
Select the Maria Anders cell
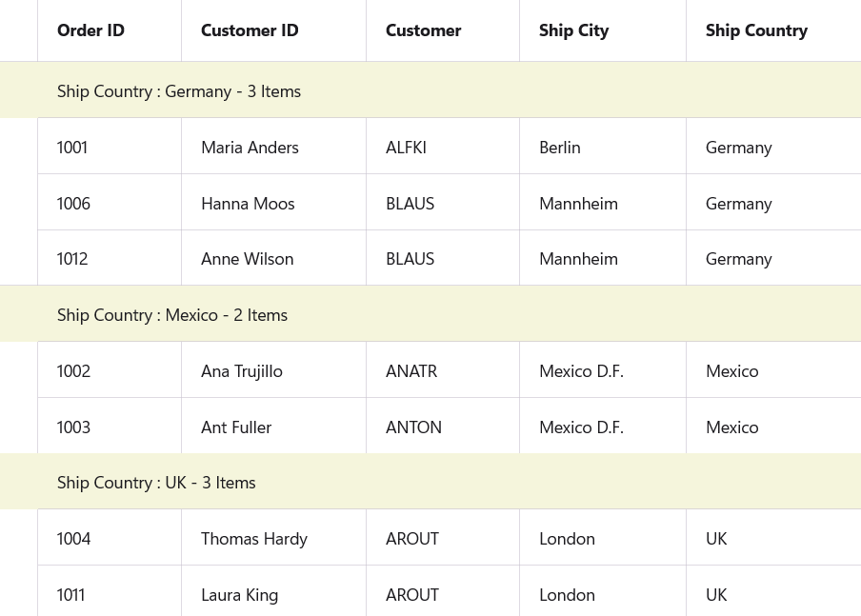250,147
